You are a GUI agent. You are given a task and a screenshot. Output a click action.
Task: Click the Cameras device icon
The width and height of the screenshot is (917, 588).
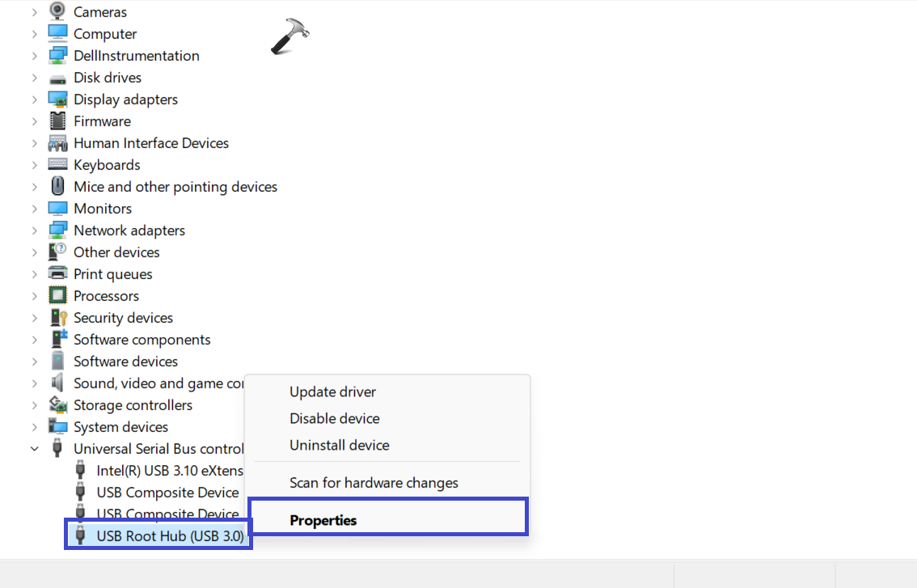(57, 11)
